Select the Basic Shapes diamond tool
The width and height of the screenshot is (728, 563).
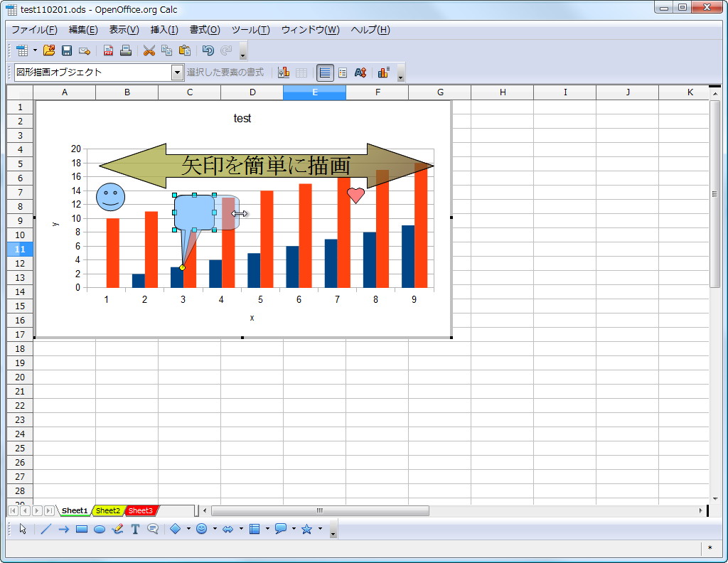click(175, 529)
